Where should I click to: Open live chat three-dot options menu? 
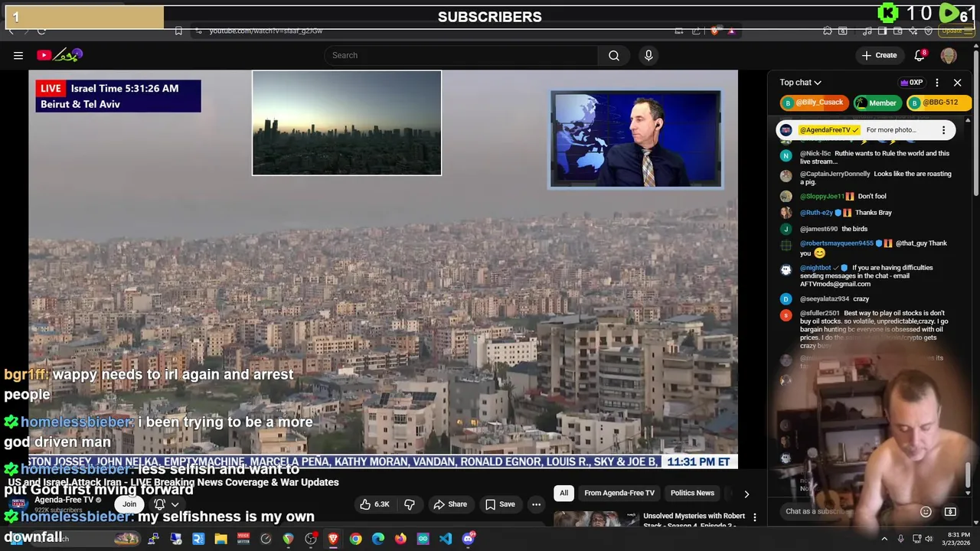(x=937, y=83)
